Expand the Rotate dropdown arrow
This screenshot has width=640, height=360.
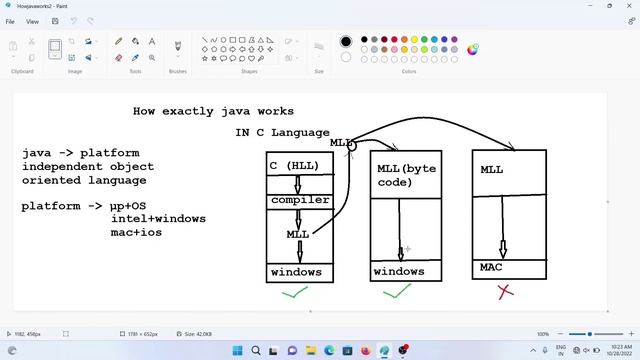[96, 41]
